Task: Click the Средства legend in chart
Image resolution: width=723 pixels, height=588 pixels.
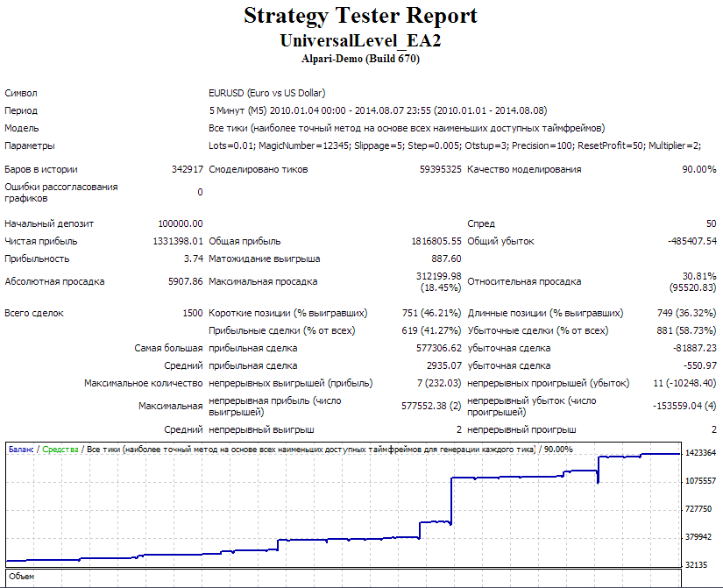Action: [x=60, y=450]
